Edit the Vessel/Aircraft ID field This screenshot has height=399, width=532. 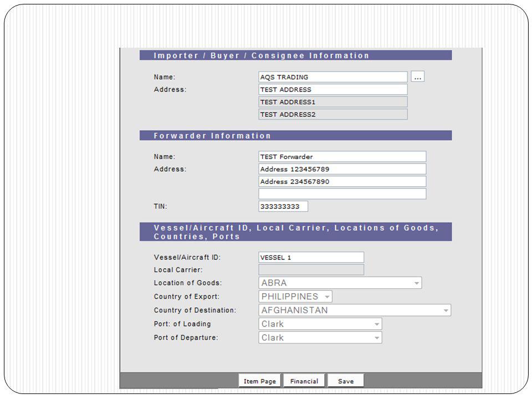pos(311,257)
